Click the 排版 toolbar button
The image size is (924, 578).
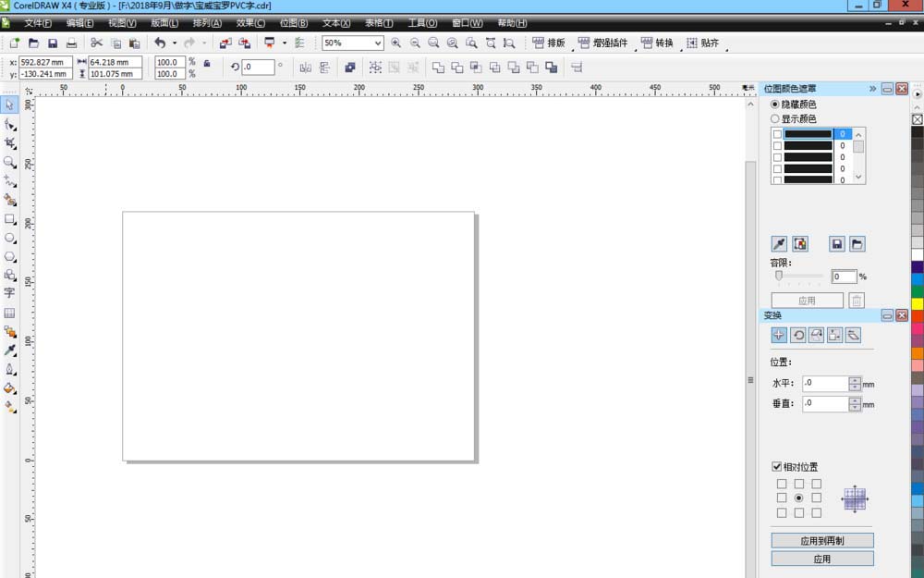[x=549, y=43]
